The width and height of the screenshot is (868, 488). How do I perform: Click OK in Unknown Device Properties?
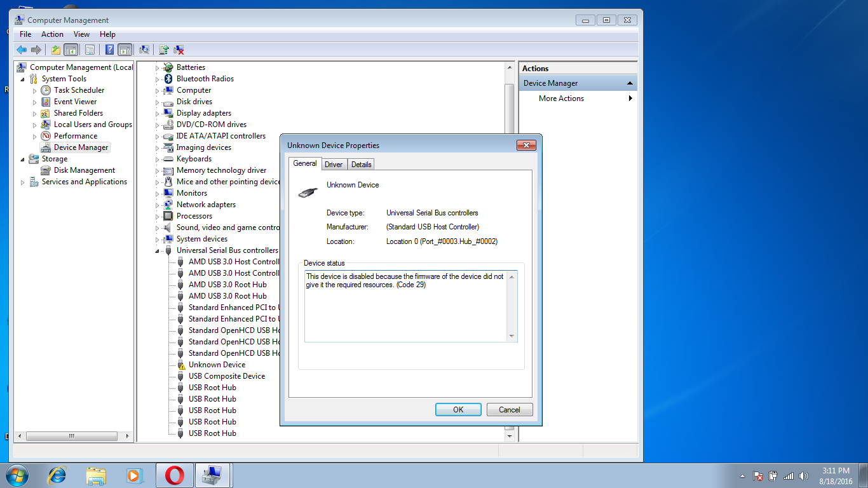click(x=458, y=410)
